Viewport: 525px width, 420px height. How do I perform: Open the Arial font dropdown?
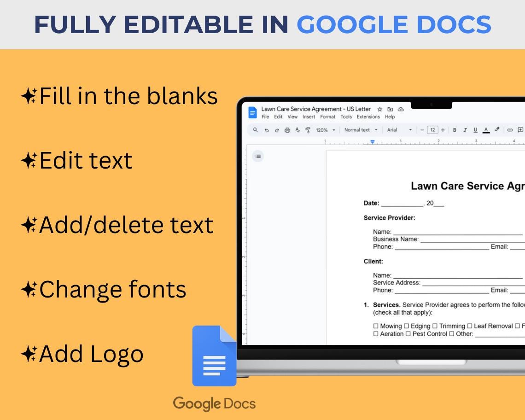(399, 130)
